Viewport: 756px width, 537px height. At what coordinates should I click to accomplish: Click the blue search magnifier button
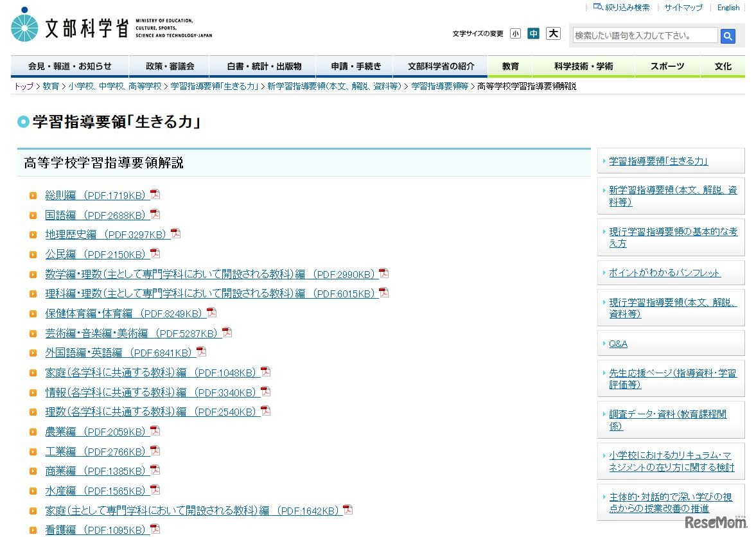(728, 36)
